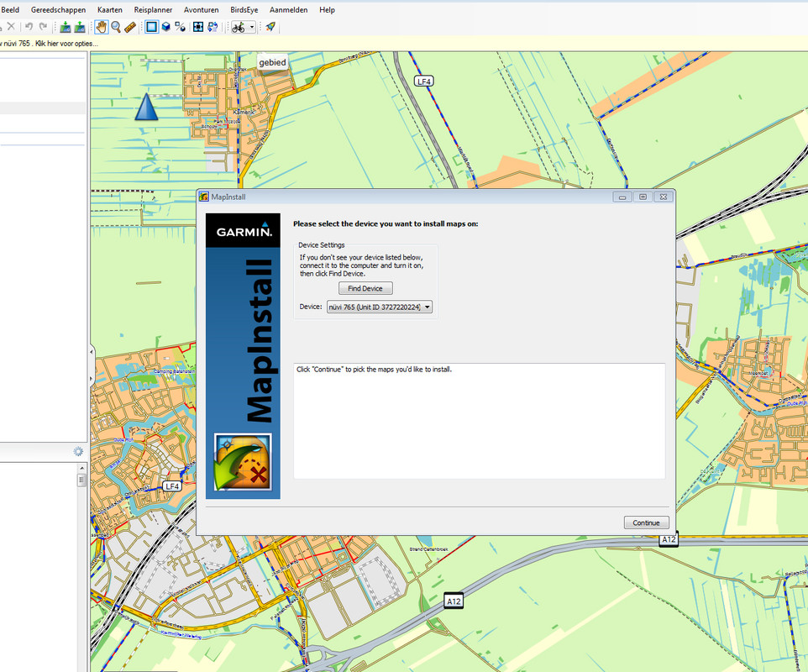Click the redo arrow icon
Screen dimensions: 808x672
tap(44, 26)
